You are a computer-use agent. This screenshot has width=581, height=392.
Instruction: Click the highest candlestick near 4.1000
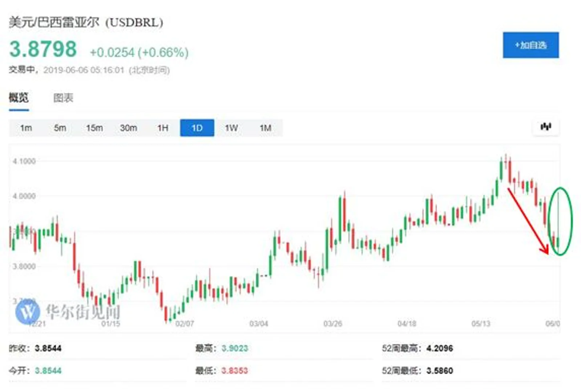505,161
